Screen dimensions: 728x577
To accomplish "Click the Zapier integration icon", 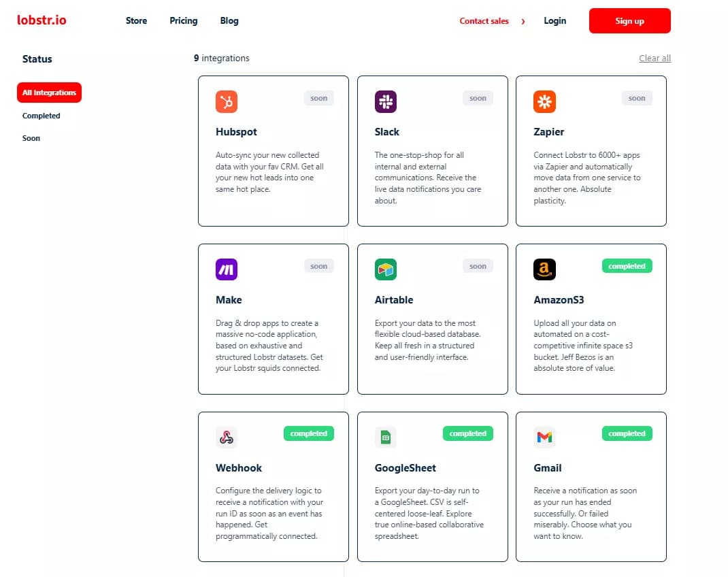I will (544, 101).
